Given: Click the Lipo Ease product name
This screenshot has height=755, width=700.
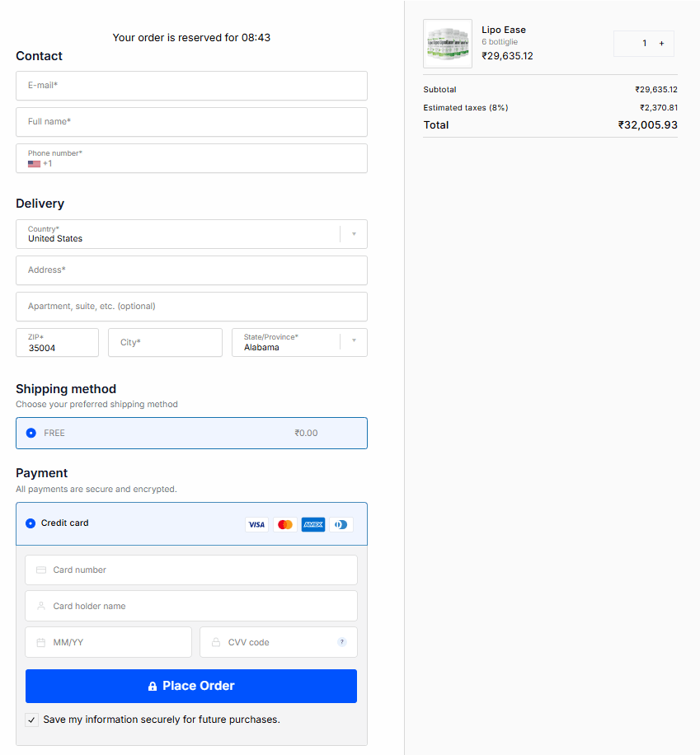Looking at the screenshot, I should (x=503, y=30).
